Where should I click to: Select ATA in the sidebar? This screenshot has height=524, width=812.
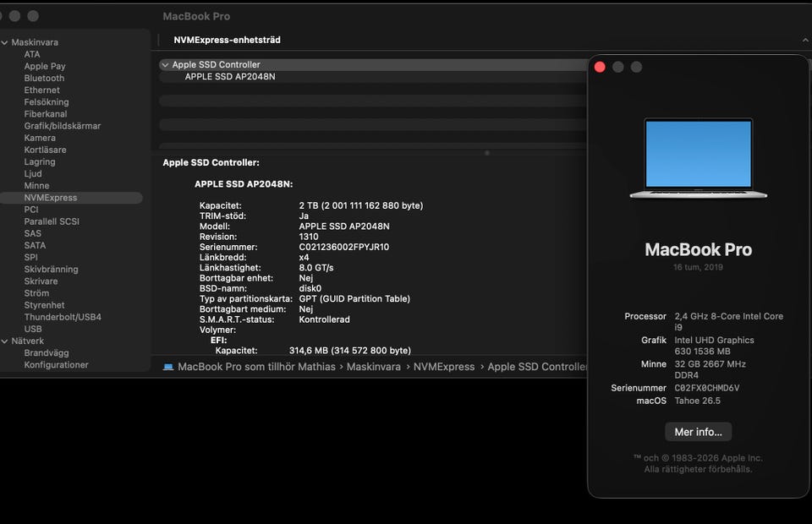pyautogui.click(x=32, y=54)
